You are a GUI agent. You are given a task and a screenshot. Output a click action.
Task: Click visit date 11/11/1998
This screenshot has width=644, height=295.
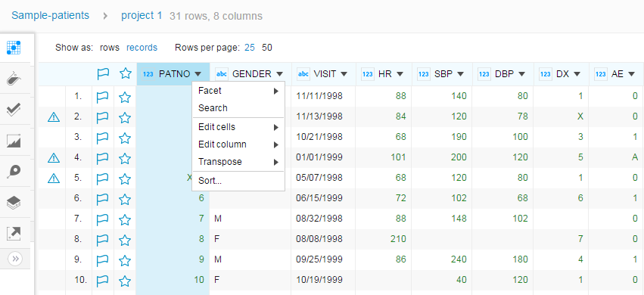coord(319,96)
